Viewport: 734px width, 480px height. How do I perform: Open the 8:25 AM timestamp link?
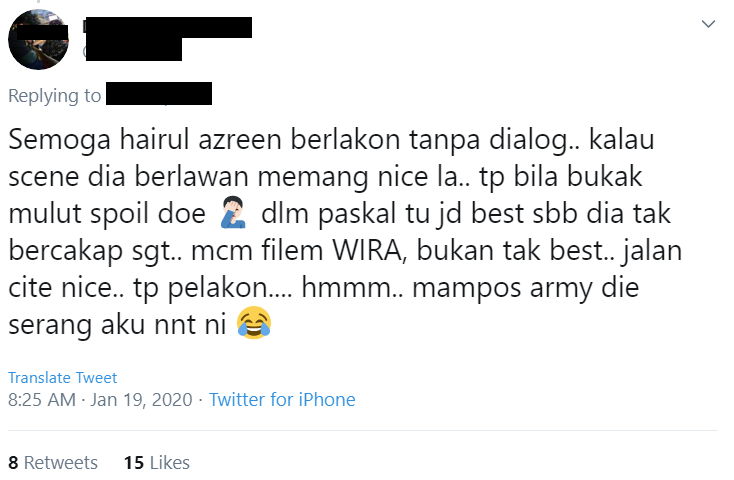coord(42,399)
